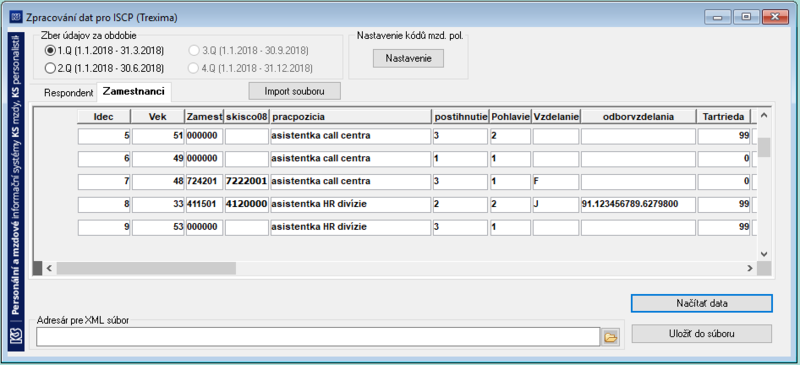Click Načítať data button
Viewport: 800px width, 365px height.
pyautogui.click(x=702, y=303)
